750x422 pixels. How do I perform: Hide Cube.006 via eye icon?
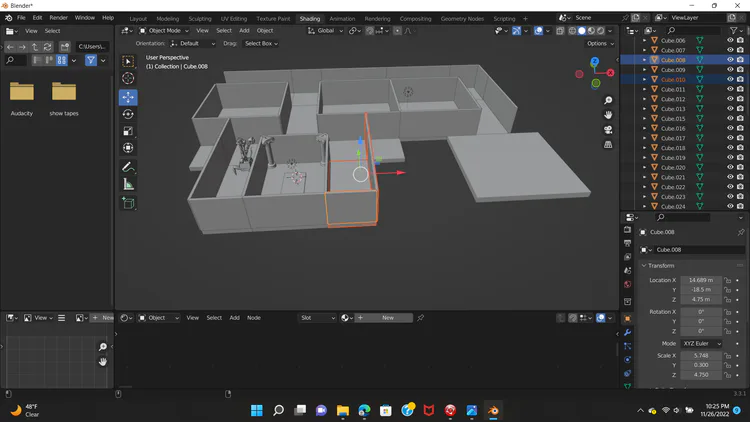point(730,40)
